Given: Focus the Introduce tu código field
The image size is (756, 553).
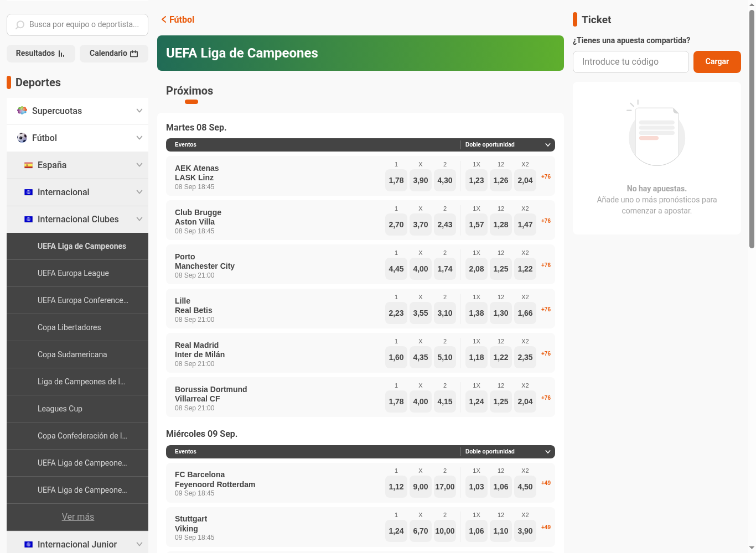Looking at the screenshot, I should tap(630, 62).
